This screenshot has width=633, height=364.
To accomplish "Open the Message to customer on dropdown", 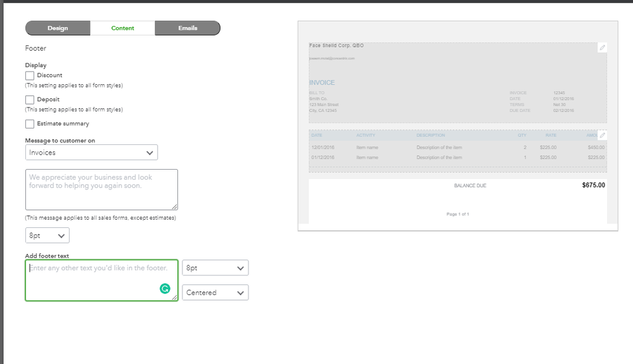I will click(x=92, y=153).
